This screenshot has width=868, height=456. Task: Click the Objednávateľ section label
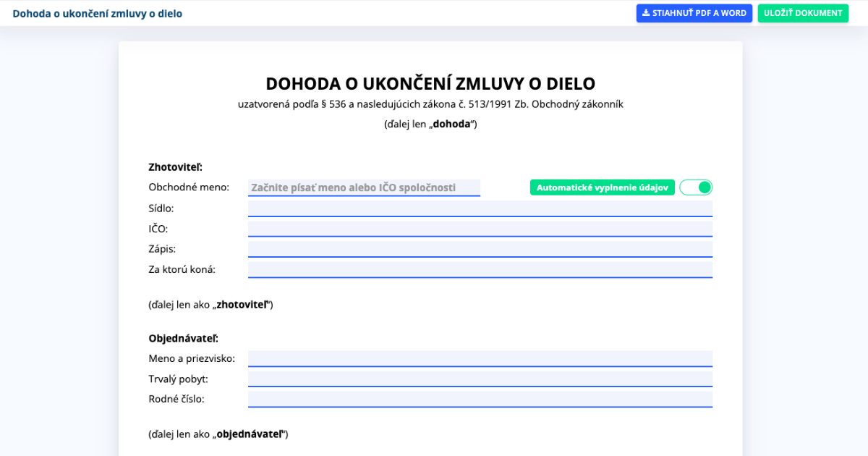coord(185,337)
